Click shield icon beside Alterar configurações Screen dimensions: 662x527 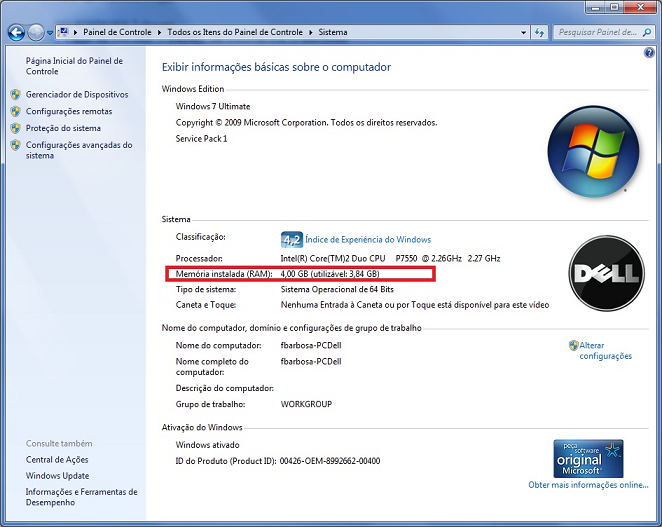573,345
